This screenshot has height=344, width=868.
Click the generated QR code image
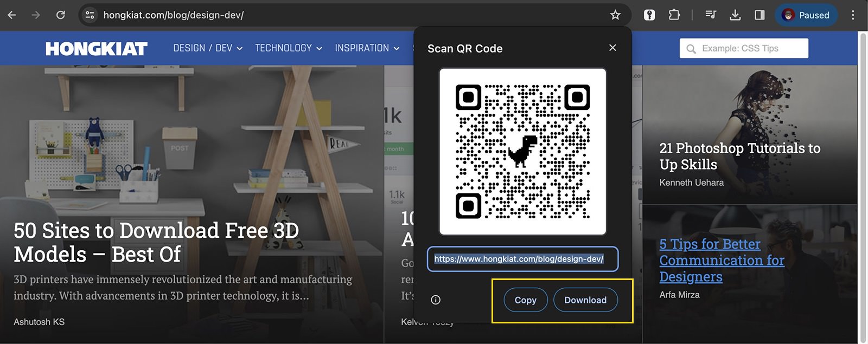tap(522, 152)
